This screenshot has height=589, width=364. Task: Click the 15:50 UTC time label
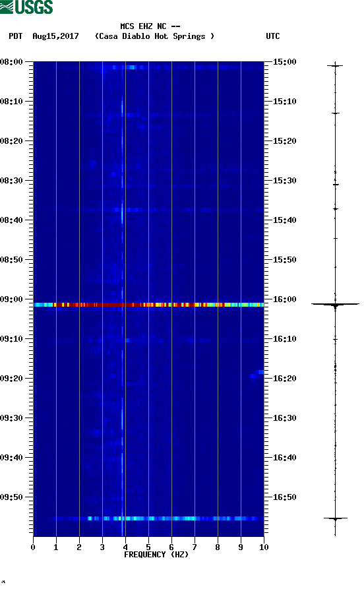[x=284, y=260]
